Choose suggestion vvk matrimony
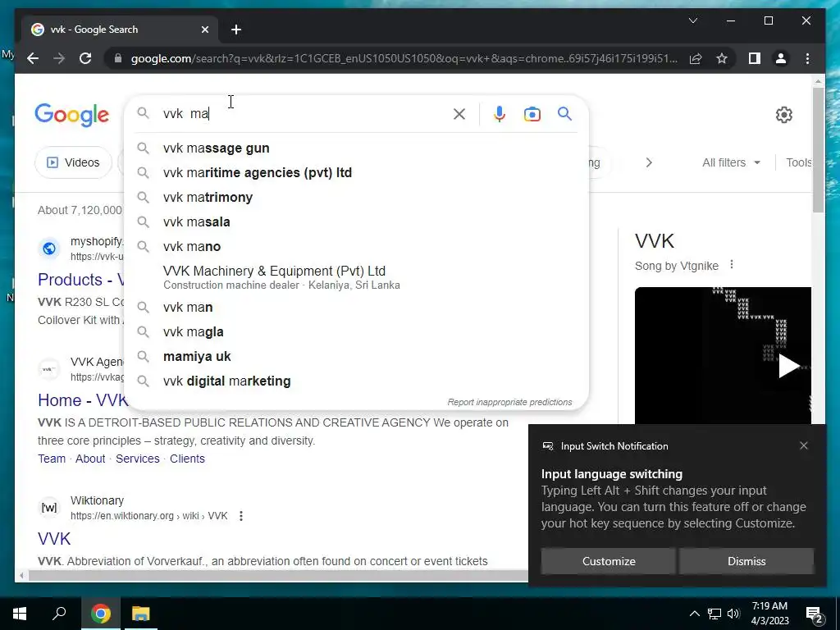The image size is (840, 630). (356, 198)
